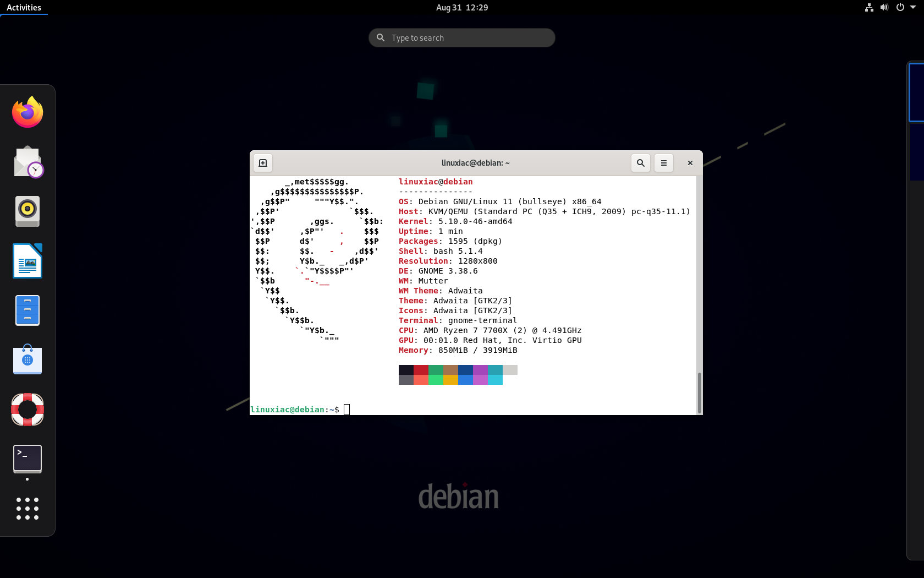The image size is (924, 578).
Task: Launch Firefox from the dock
Action: click(28, 112)
